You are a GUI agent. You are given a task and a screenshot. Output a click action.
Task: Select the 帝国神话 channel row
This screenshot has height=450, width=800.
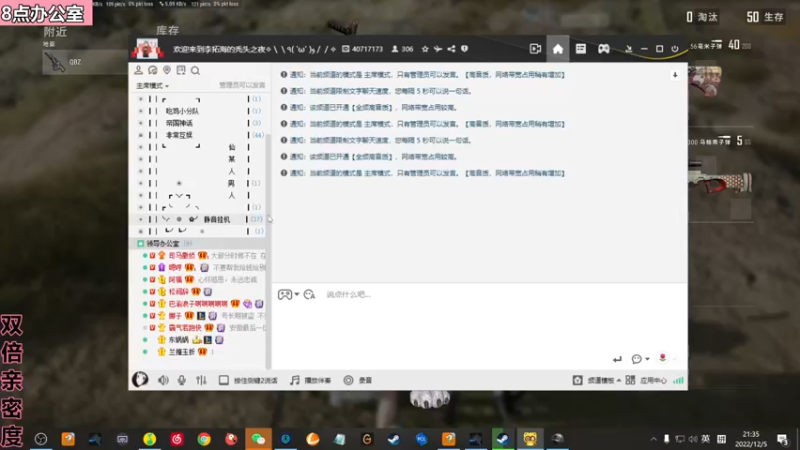click(199, 123)
